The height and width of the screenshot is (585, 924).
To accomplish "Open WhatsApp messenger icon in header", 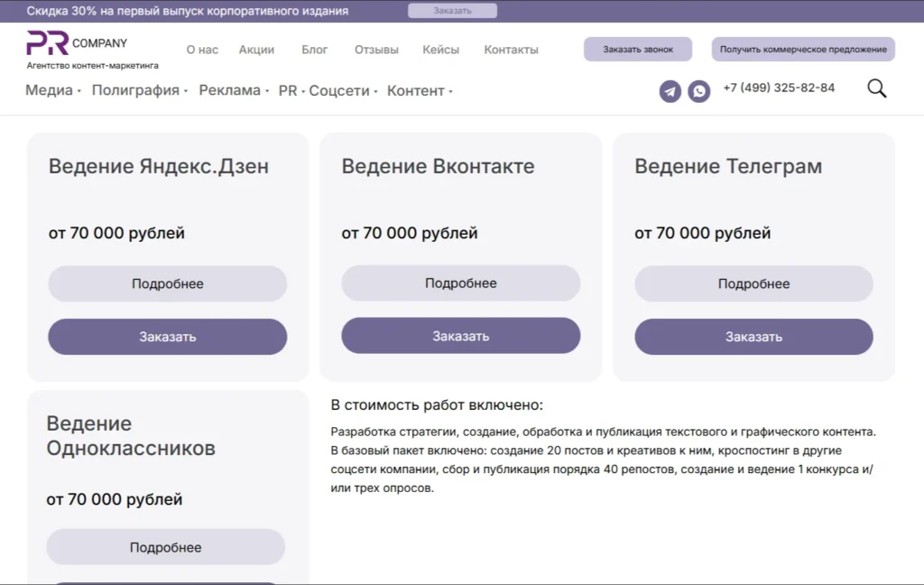I will coord(699,91).
